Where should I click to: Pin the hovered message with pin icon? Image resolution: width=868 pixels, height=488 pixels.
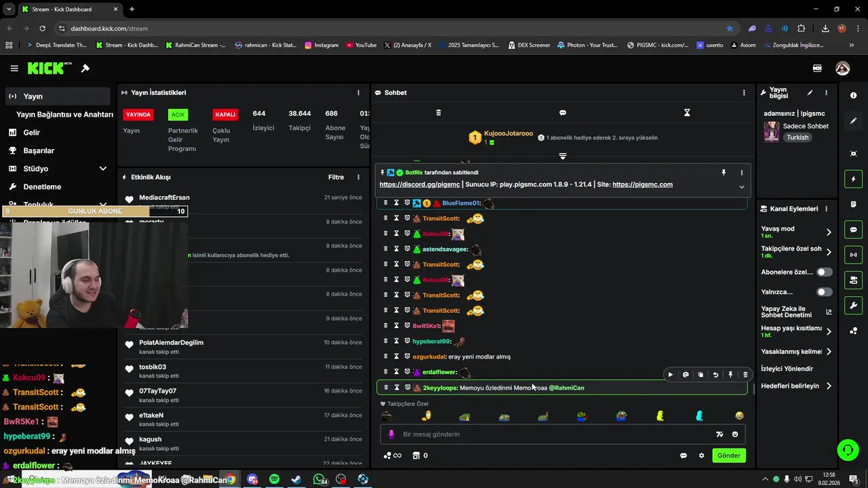point(730,375)
